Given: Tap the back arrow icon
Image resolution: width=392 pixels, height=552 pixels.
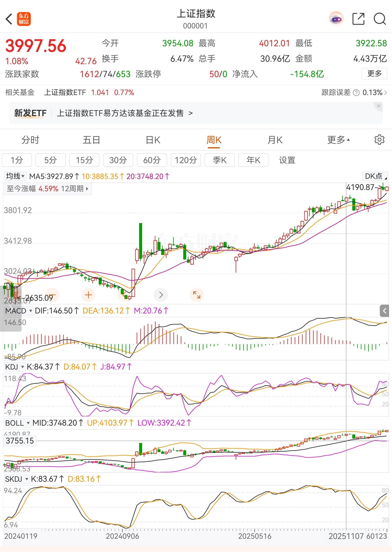Looking at the screenshot, I should pos(9,19).
